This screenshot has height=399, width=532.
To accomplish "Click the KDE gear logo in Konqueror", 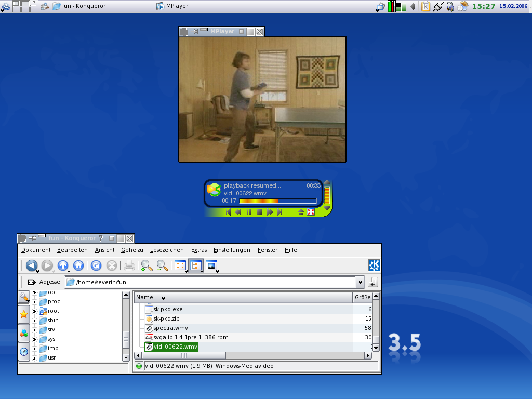I will pyautogui.click(x=374, y=265).
